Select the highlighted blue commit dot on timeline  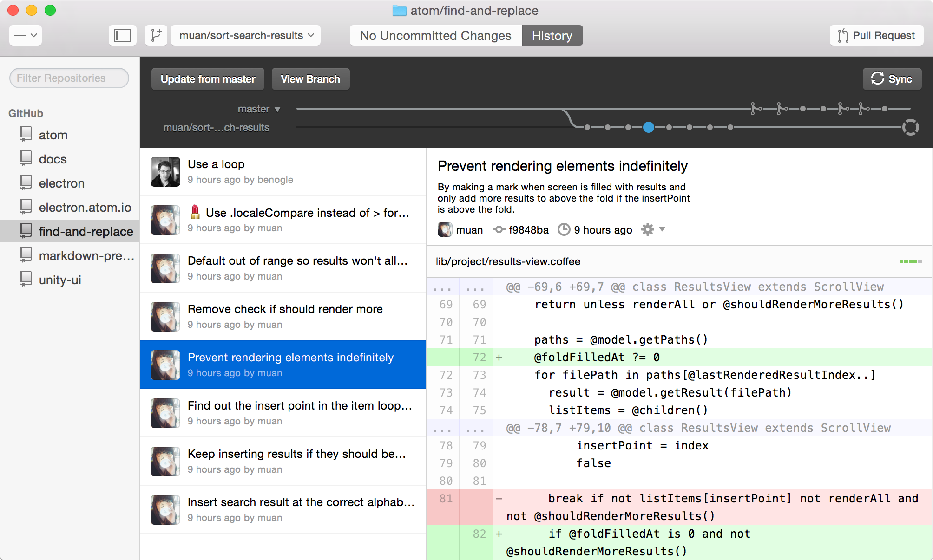click(649, 127)
